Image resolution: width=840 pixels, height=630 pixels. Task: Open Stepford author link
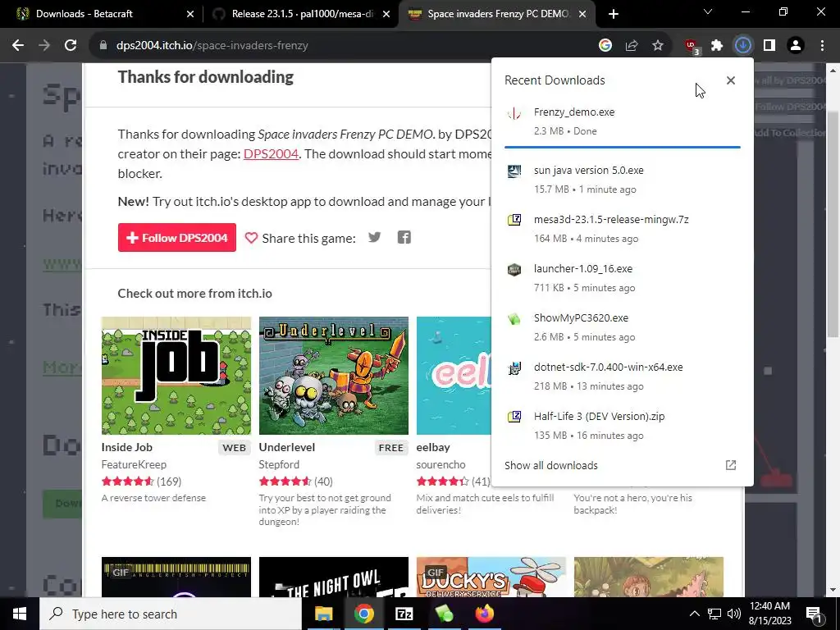279,464
